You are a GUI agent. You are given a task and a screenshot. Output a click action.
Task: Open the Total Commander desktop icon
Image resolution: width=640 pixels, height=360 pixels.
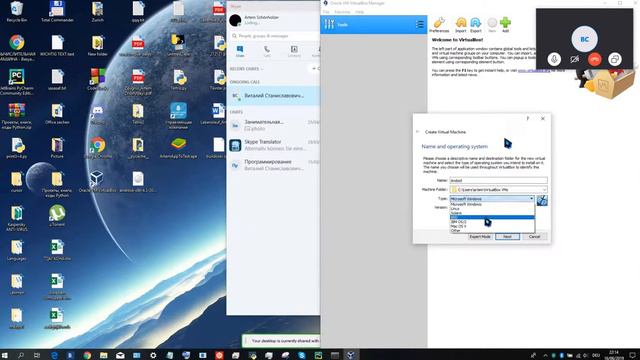coord(57,11)
